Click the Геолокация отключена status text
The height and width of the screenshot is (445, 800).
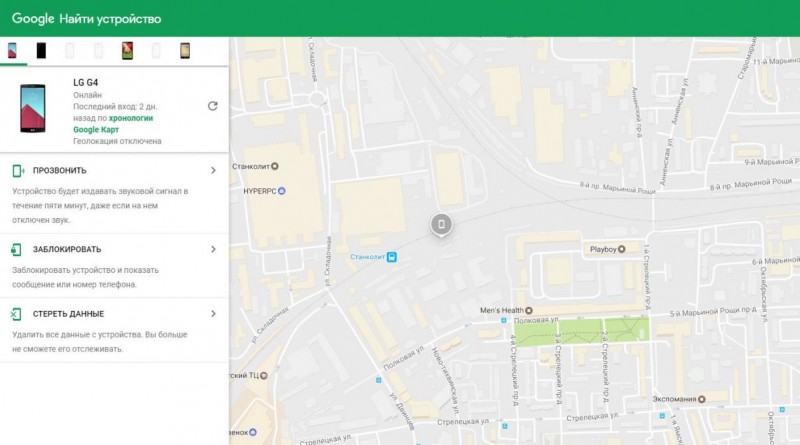(x=117, y=141)
